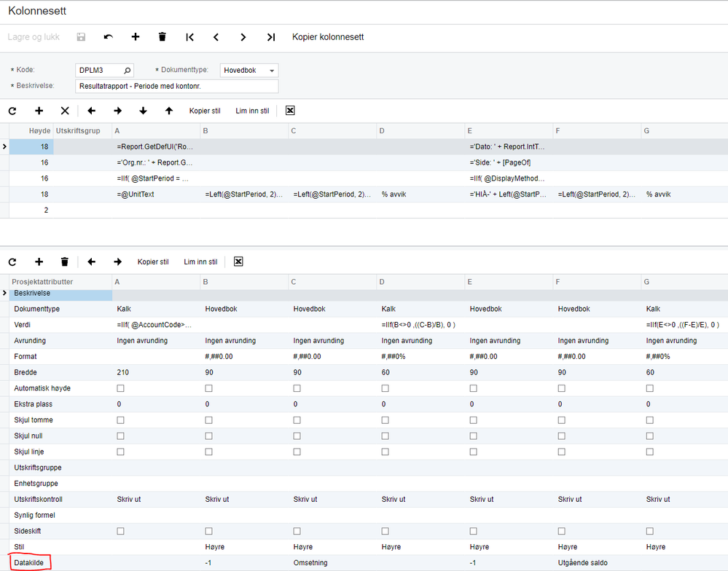Move the header row up with the up arrow
This screenshot has width=728, height=571.
tap(169, 111)
